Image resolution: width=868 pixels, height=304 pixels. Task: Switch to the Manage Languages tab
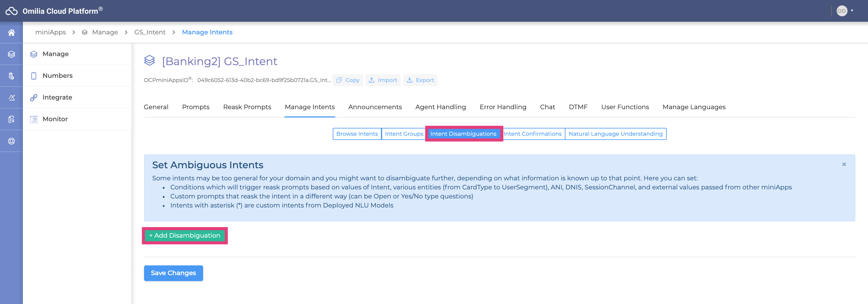pos(694,107)
